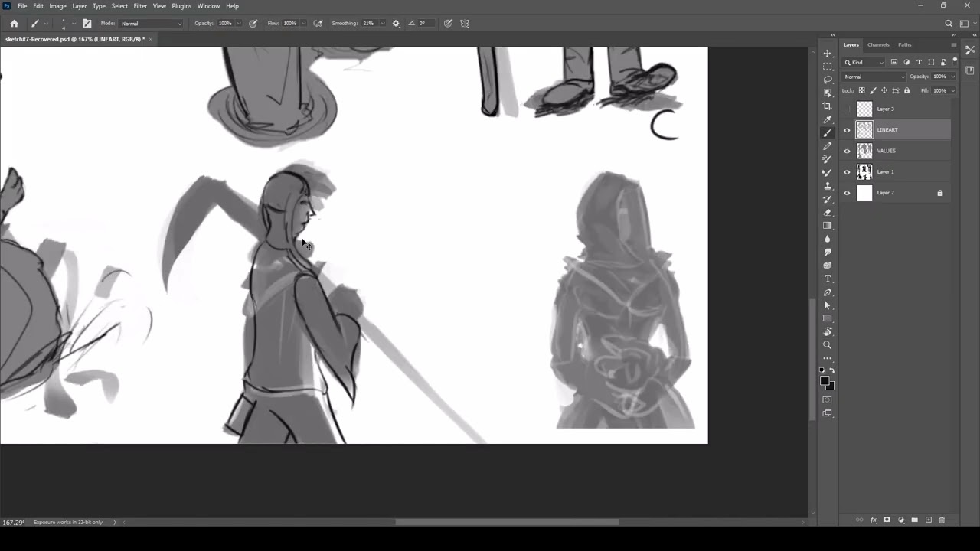The width and height of the screenshot is (980, 551).
Task: Open the Filter menu
Action: tap(140, 6)
